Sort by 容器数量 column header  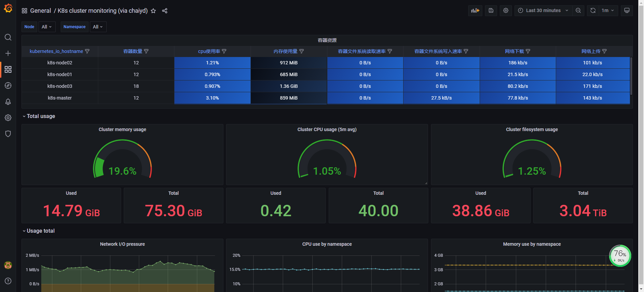tap(133, 51)
